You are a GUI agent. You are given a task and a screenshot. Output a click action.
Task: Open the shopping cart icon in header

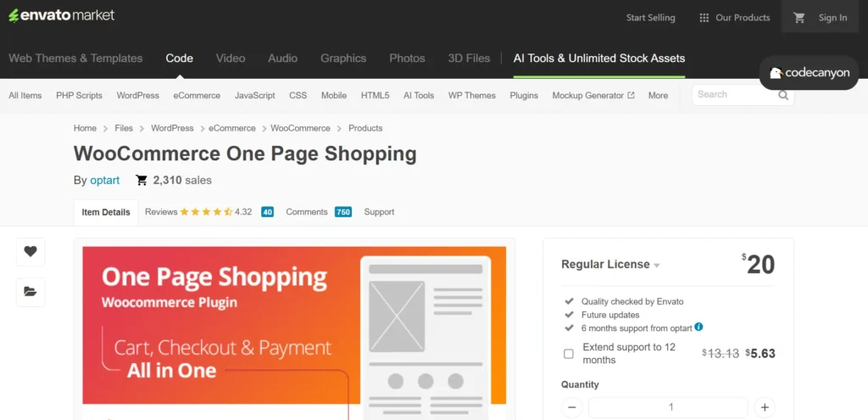(798, 18)
